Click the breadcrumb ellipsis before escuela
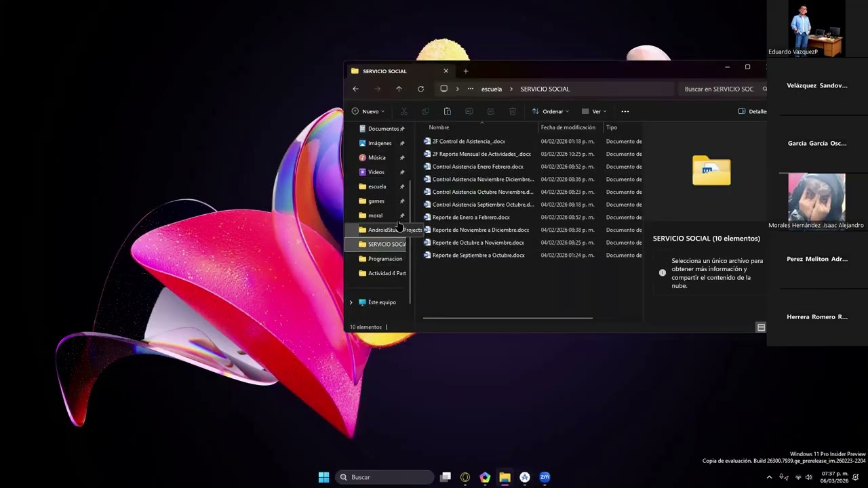 (470, 89)
